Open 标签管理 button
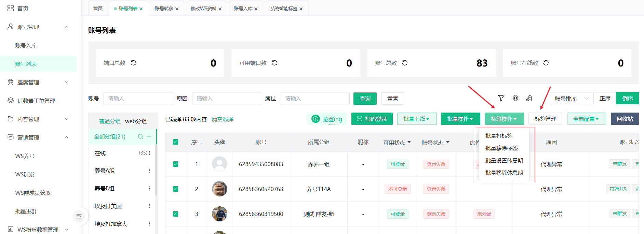This screenshot has height=234, width=644. (545, 119)
